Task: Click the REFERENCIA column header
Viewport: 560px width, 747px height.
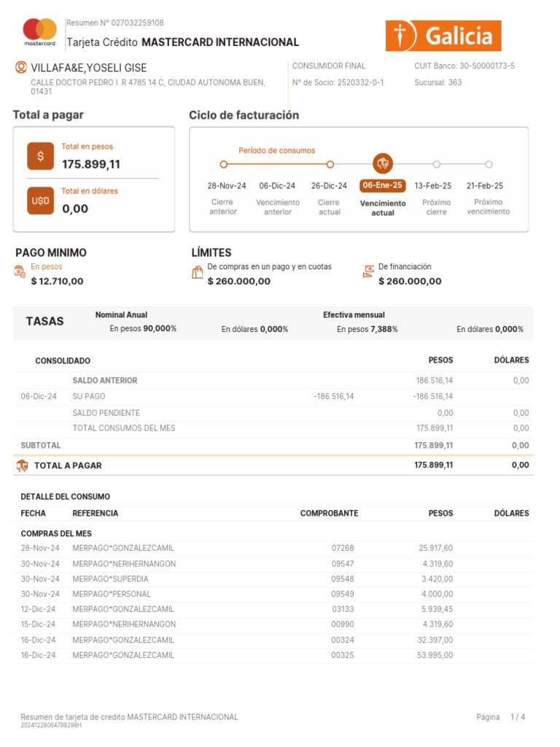Action: 96,513
